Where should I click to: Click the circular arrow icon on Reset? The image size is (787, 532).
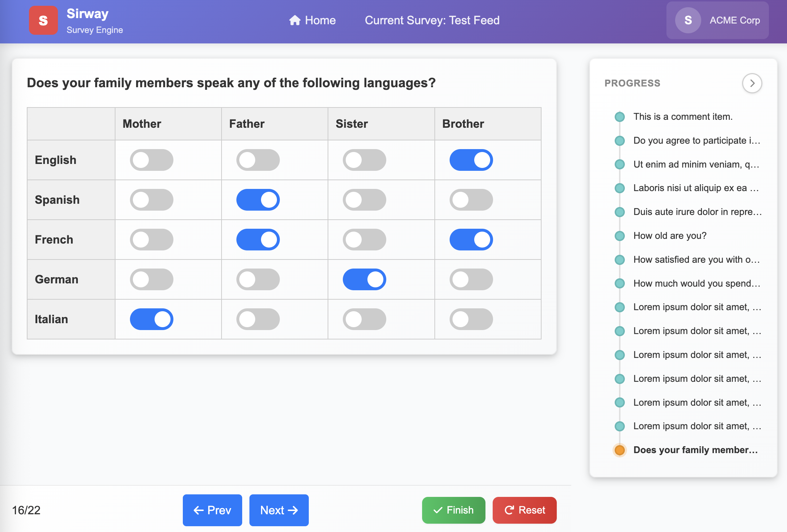coord(509,510)
